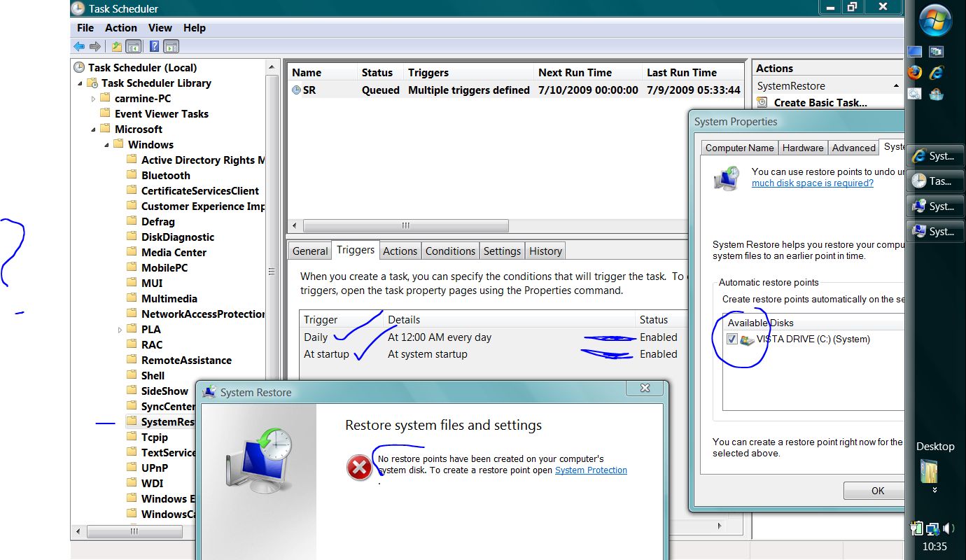
Task: Click the 'much disk space is required?' link
Action: pos(813,183)
